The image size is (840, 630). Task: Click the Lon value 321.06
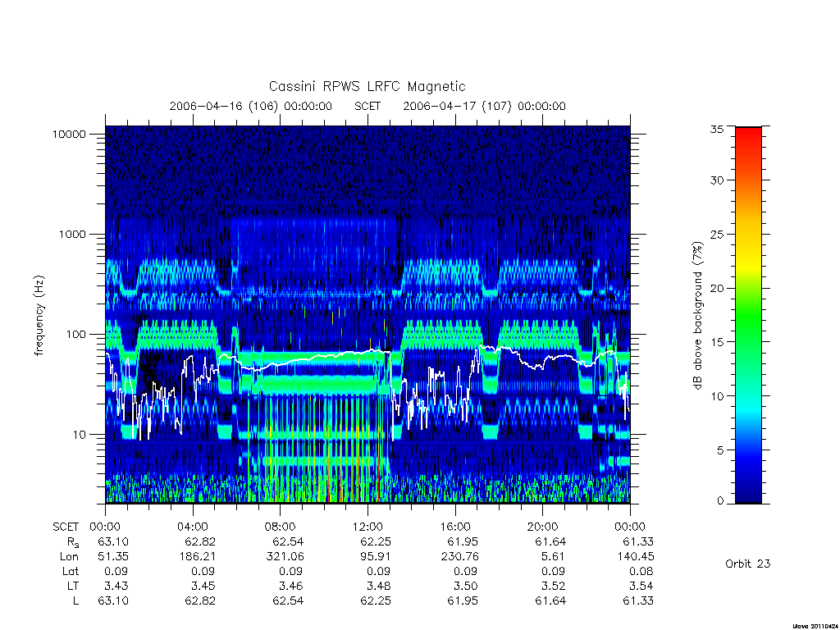[x=285, y=557]
